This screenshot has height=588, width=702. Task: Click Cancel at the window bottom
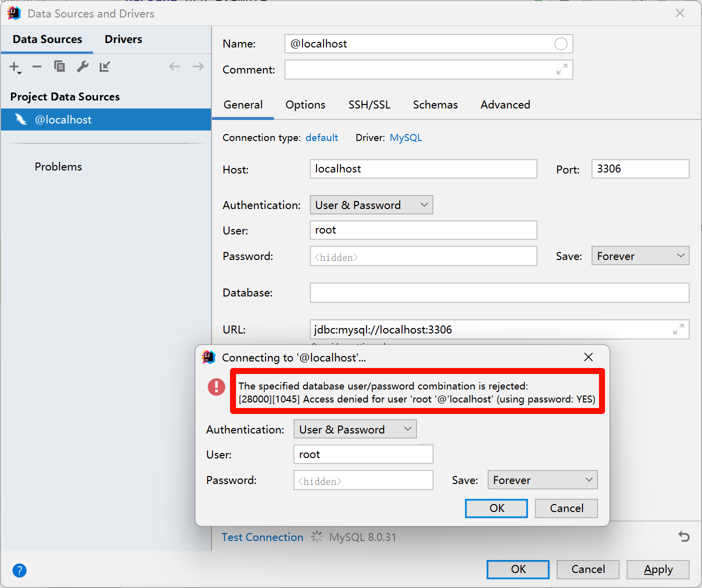(x=588, y=569)
